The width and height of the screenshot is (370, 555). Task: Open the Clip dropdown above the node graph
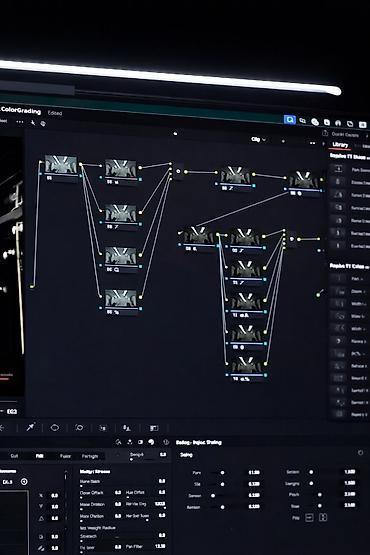pos(258,139)
